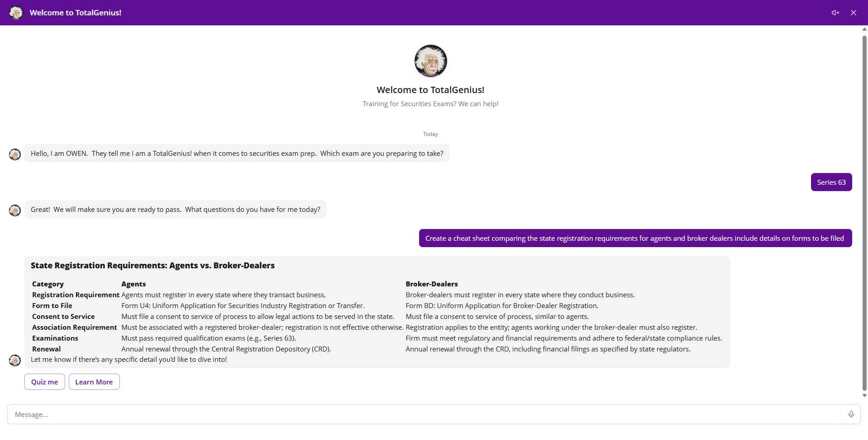
Task: Click the Agents column header in table
Action: tap(133, 284)
